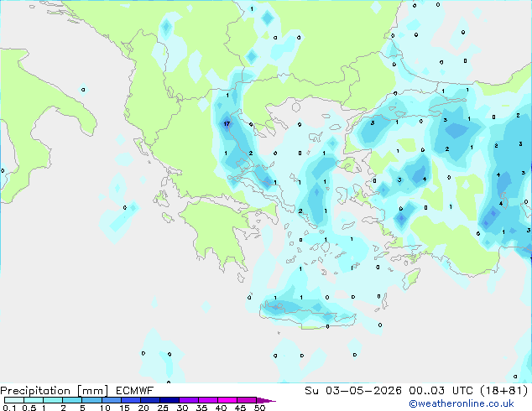Click the legend arrow tip above 50 mm

266,400
